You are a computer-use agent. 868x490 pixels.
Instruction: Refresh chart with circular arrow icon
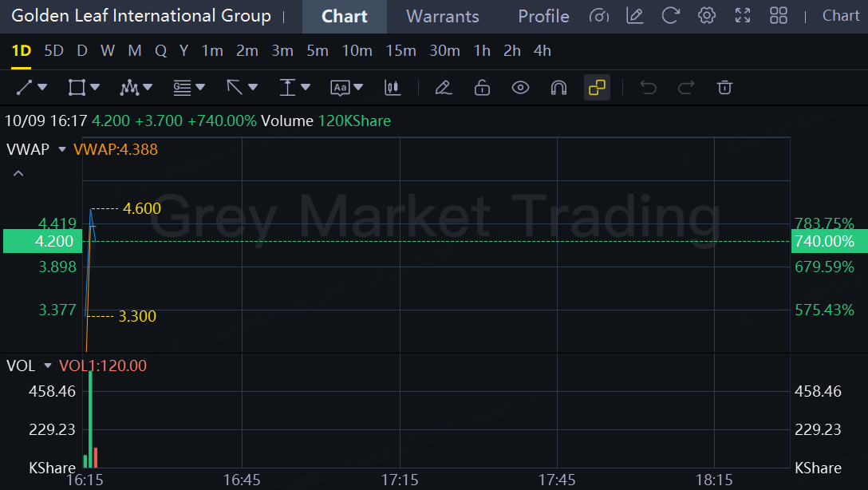point(670,16)
